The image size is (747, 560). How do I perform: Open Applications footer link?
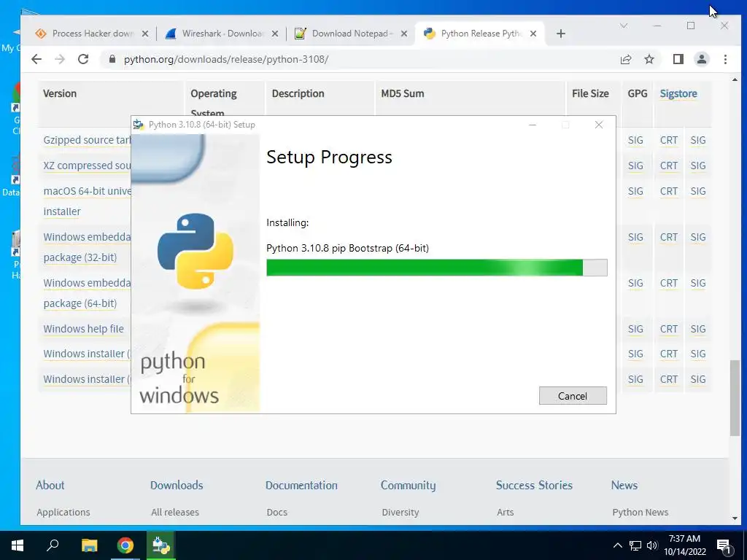point(63,513)
